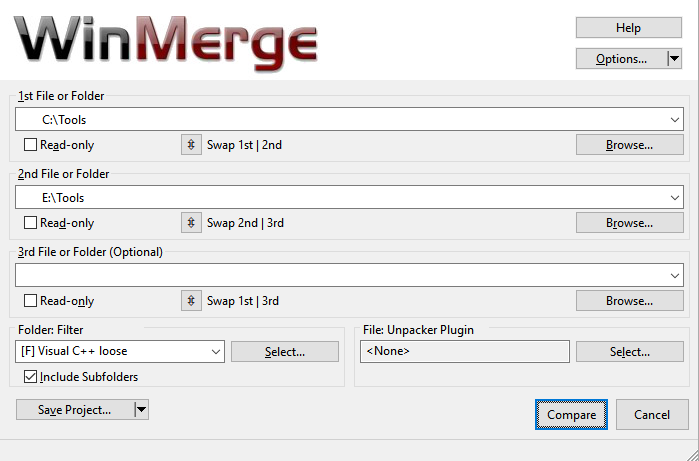Open the Folder Filter dropdown list
The width and height of the screenshot is (699, 461).
coord(216,352)
